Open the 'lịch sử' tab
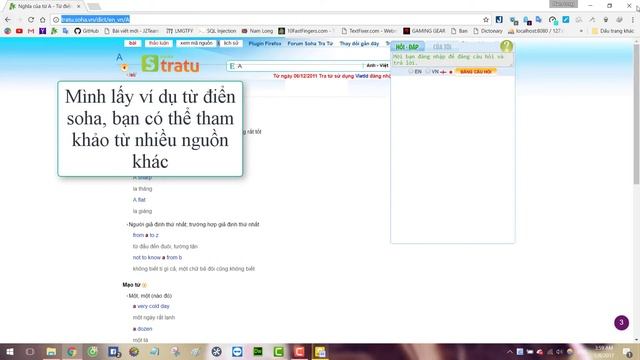 tap(231, 43)
